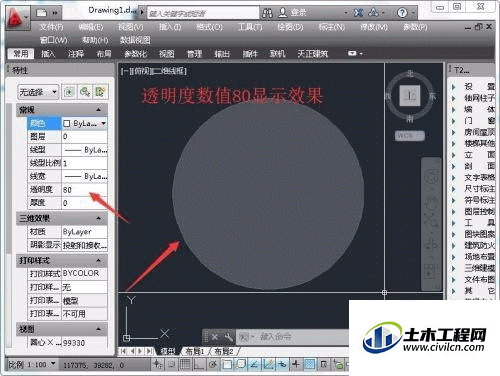Viewport: 500px width, 376px height.
Task: Click the 登录 sign-in text
Action: coord(298,13)
